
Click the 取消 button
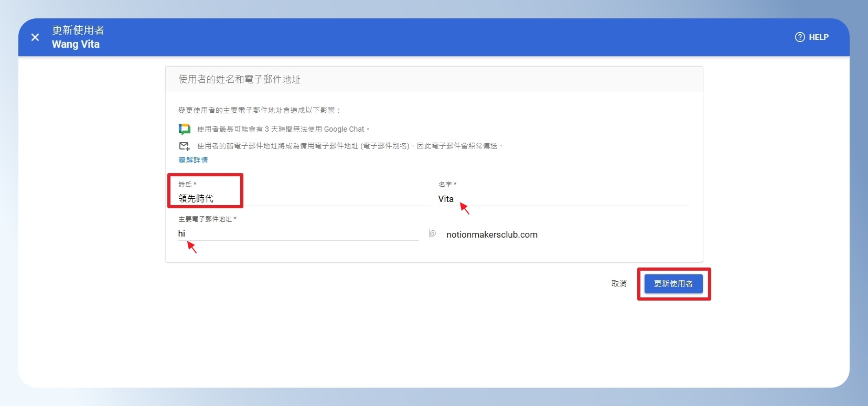point(619,283)
